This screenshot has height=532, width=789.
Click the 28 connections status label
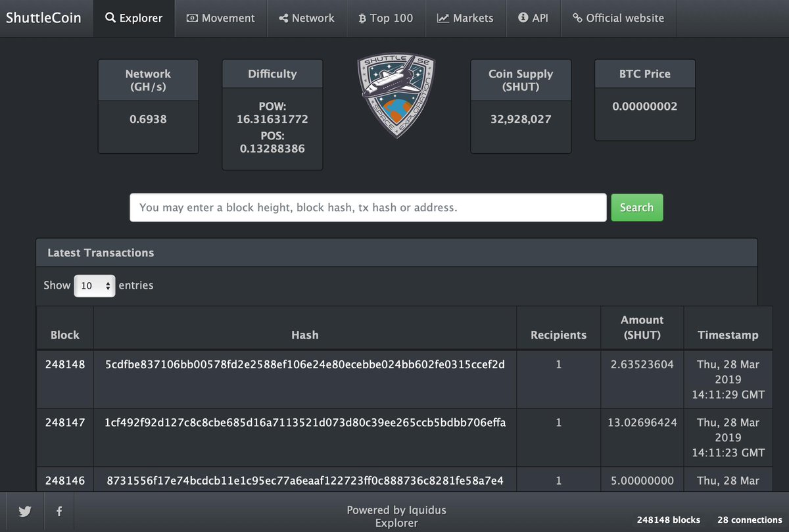tap(750, 520)
